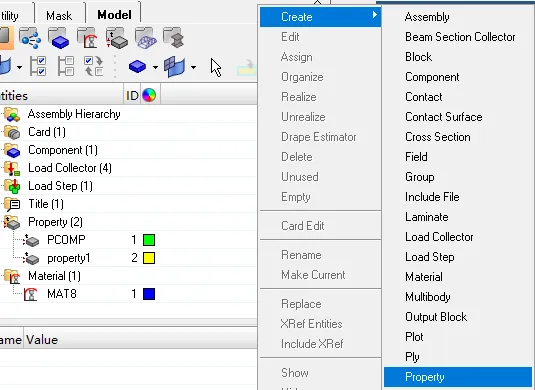Open the Material view icon
The height and width of the screenshot is (390, 535).
tap(87, 38)
